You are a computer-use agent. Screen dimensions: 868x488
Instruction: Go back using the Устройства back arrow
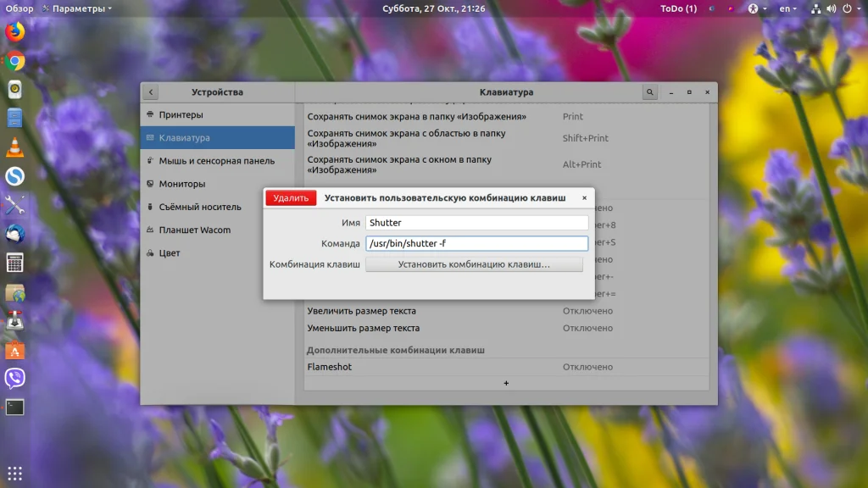point(151,91)
